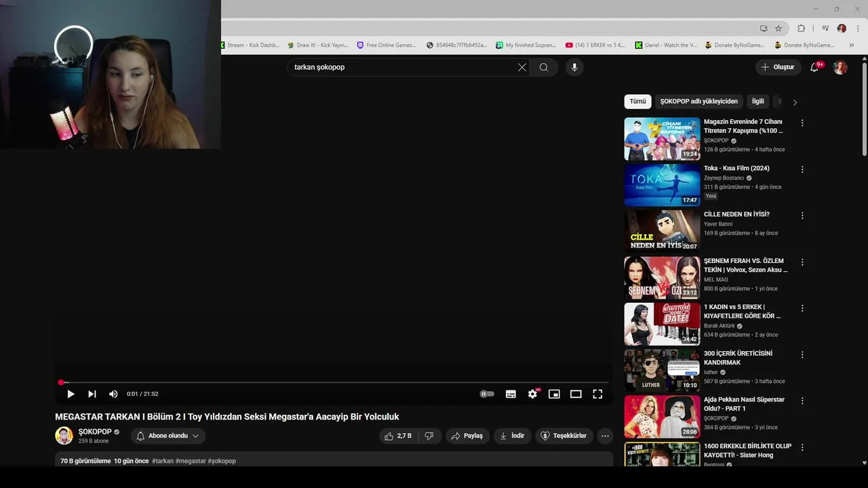Screen dimensions: 868x488
Task: Open 1 ERKEK vs 5 K YouTube bookmark
Action: coord(595,45)
